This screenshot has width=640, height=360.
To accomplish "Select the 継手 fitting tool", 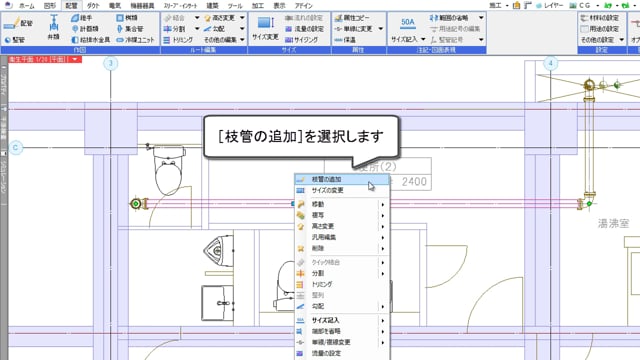I will point(82,18).
